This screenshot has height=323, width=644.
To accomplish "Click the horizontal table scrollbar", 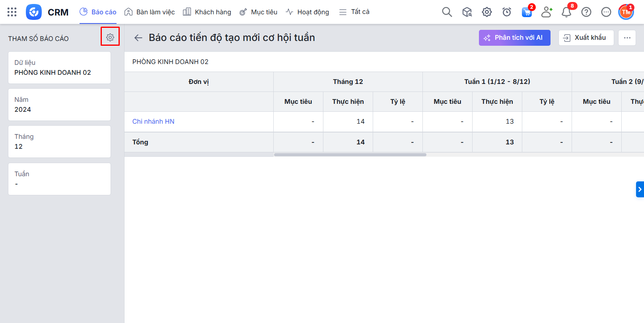I will click(x=350, y=155).
